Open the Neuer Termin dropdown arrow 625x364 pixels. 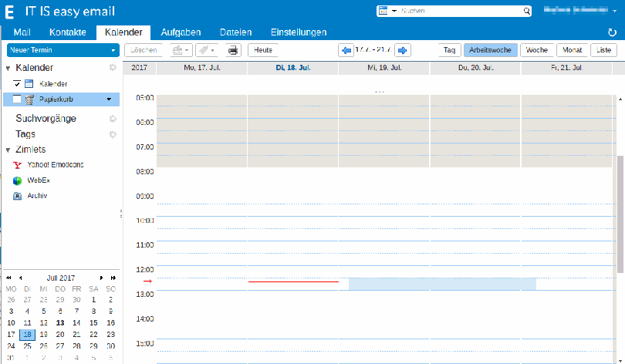click(x=113, y=51)
